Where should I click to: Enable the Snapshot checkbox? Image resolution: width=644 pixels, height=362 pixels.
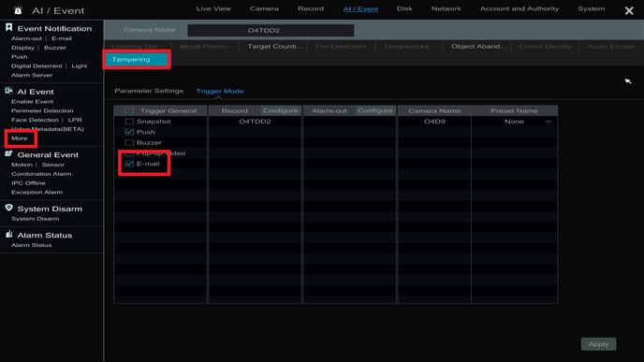click(129, 122)
